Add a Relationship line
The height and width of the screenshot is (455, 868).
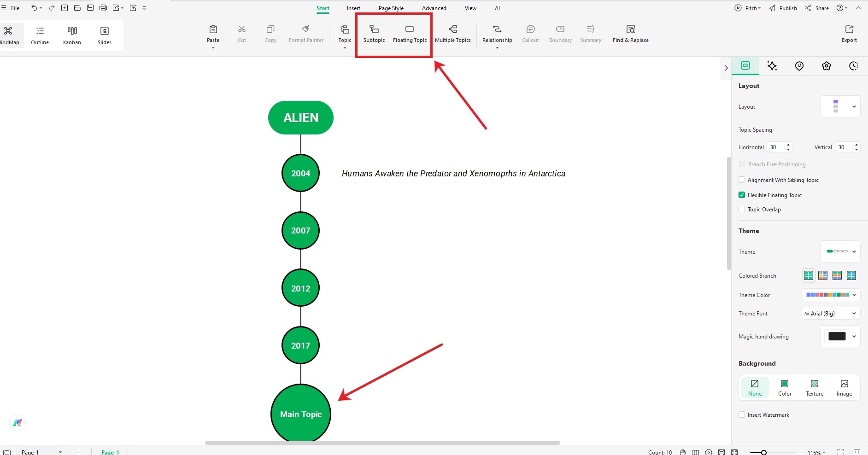click(497, 34)
